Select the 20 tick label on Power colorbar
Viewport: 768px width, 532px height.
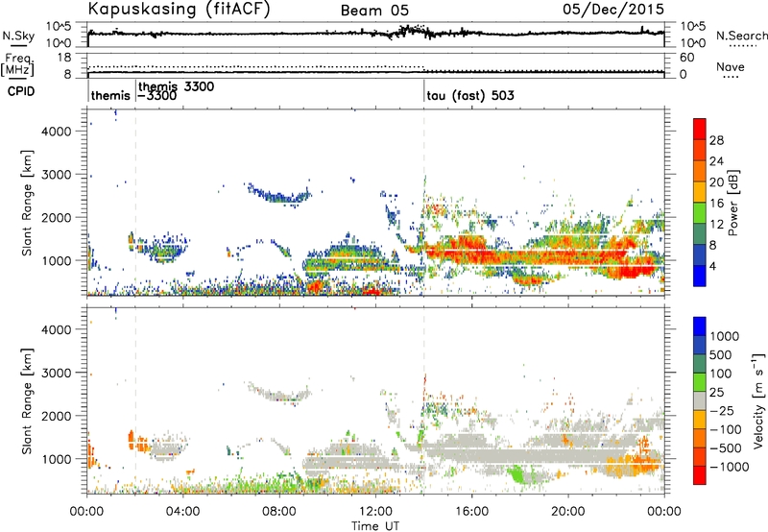click(x=716, y=182)
